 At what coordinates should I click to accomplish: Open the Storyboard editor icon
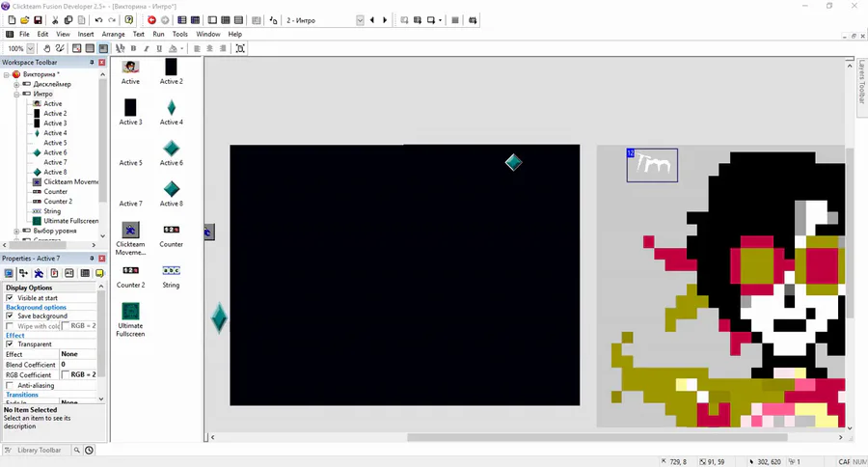(182, 20)
